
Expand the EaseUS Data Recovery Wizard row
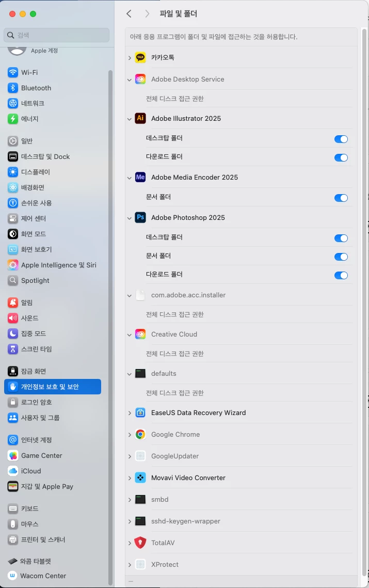click(130, 413)
